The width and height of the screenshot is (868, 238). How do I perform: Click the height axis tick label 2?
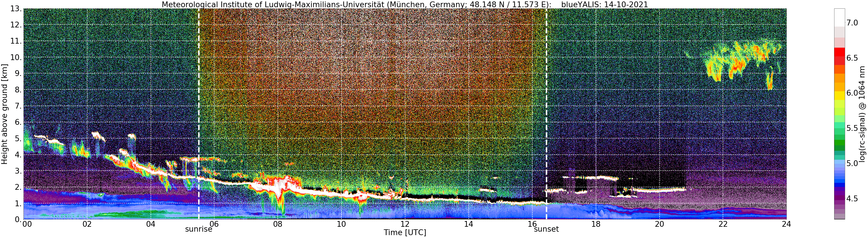click(19, 187)
